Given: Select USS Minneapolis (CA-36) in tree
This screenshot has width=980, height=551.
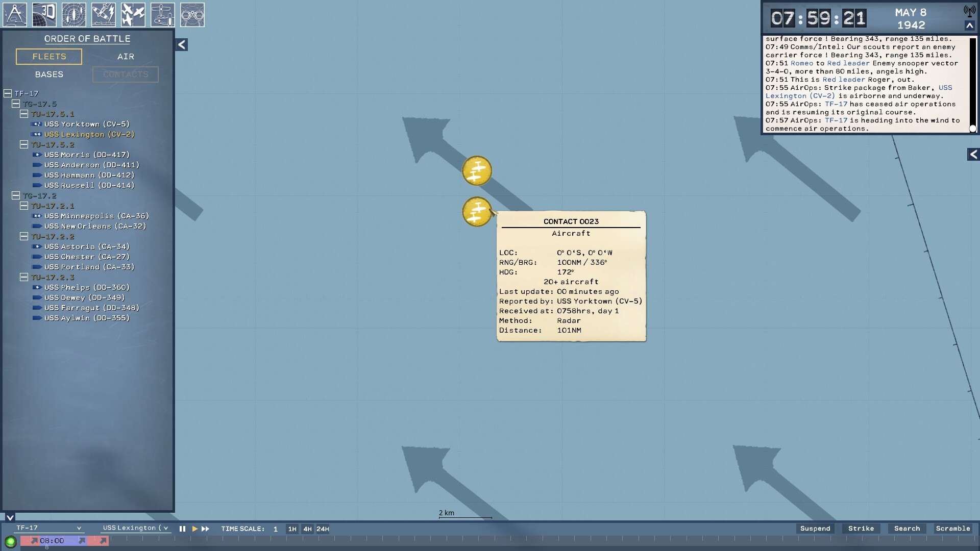Looking at the screenshot, I should tap(96, 216).
